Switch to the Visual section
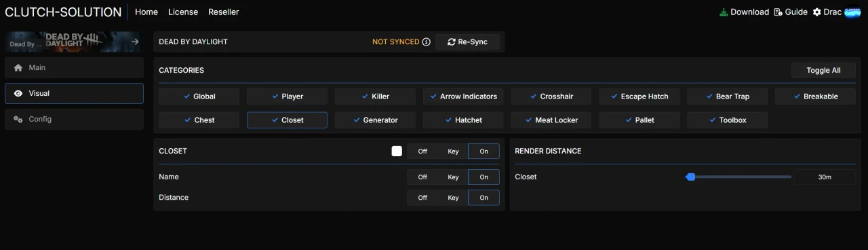868x250 pixels. click(74, 94)
